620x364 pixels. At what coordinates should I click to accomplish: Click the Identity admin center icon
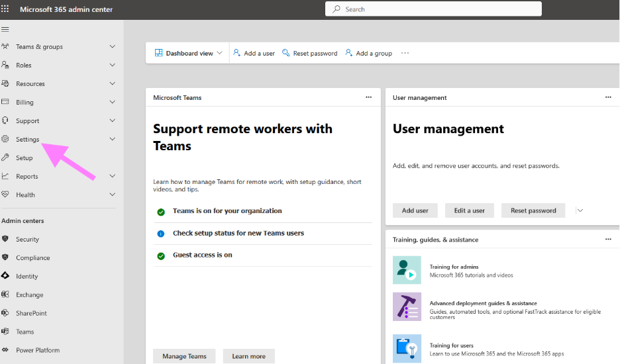click(5, 276)
